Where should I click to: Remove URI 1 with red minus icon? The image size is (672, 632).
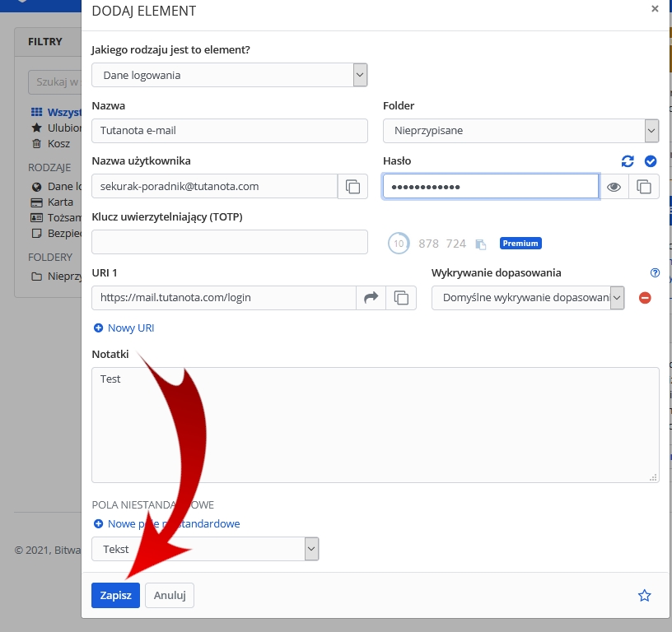[645, 298]
